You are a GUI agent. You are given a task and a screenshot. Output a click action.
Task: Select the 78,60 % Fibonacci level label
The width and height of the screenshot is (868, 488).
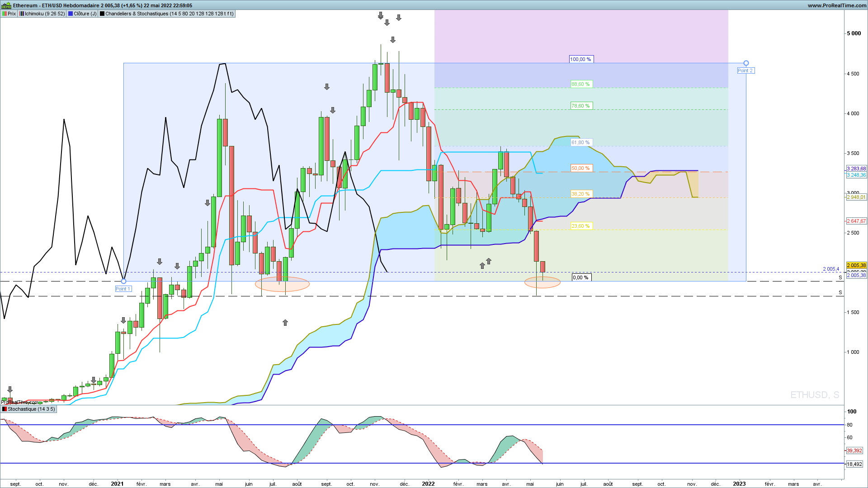tap(581, 106)
